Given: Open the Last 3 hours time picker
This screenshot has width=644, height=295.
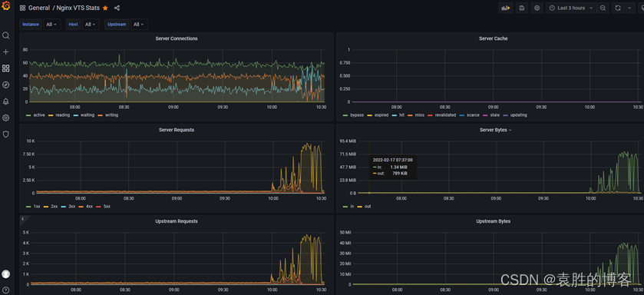Looking at the screenshot, I should 571,8.
